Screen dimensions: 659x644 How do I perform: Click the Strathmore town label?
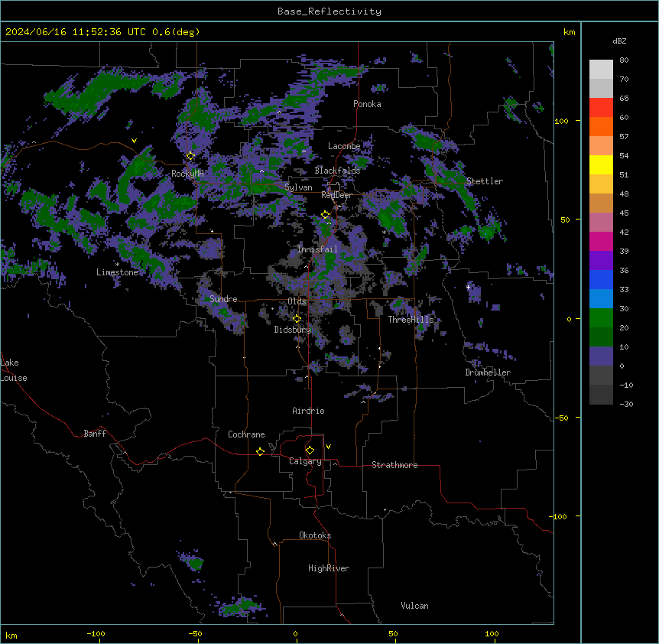coord(394,465)
